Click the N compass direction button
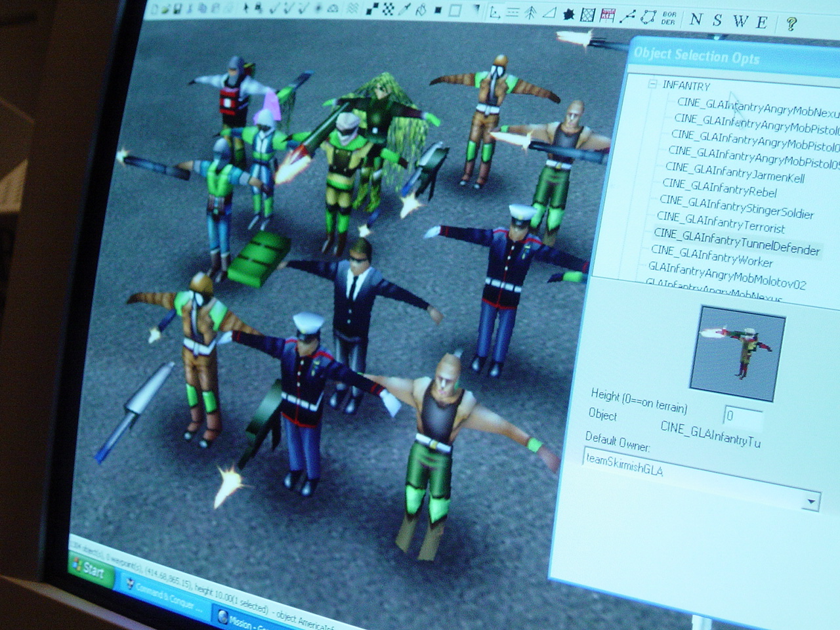Image resolution: width=840 pixels, height=630 pixels. 696,19
